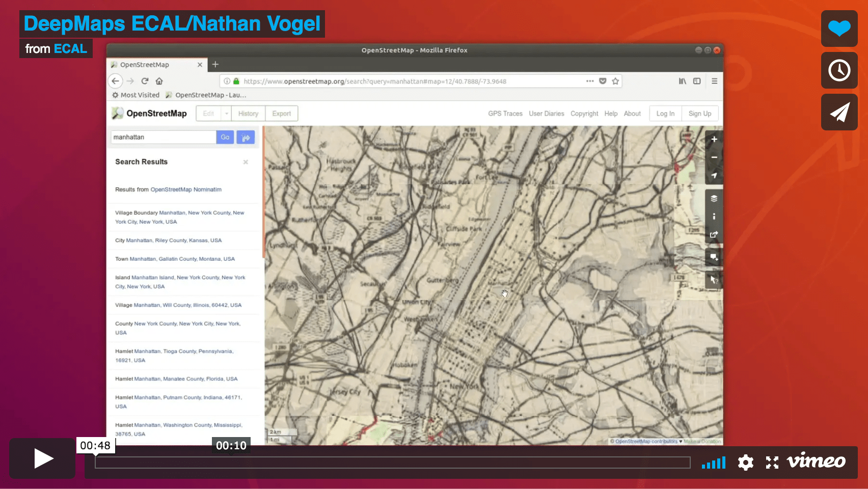Toggle fullscreen video playback
This screenshot has height=489, width=868.
pos(772,462)
